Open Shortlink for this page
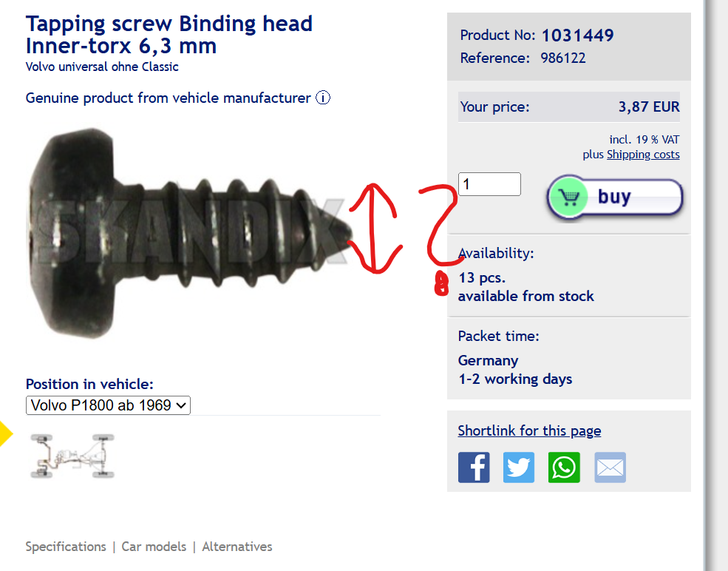Image resolution: width=728 pixels, height=571 pixels. (x=529, y=430)
